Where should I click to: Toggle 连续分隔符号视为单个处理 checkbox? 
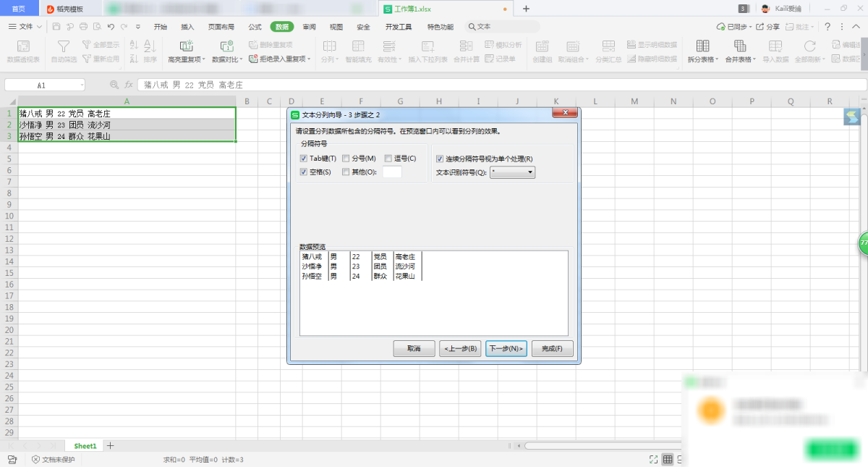[440, 159]
